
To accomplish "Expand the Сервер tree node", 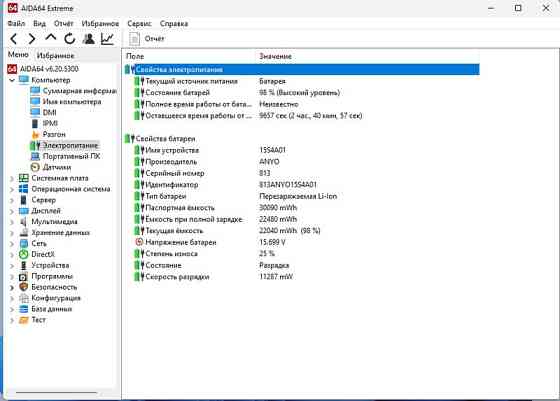I will pos(12,200).
